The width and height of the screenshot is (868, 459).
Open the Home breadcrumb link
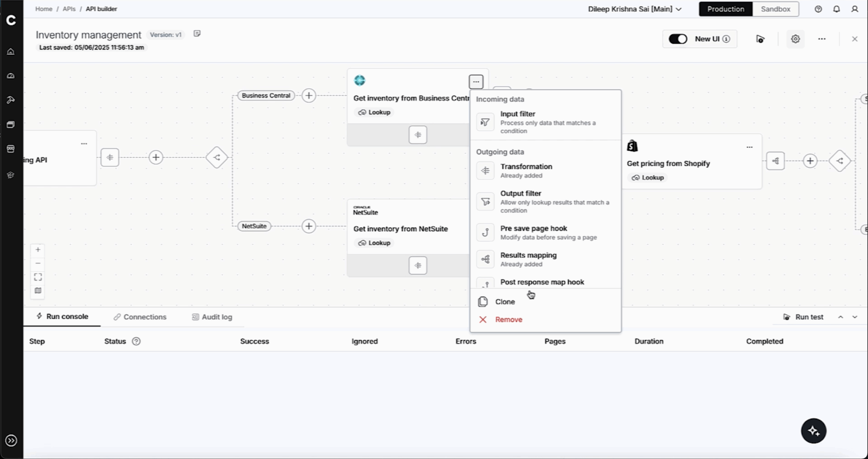44,9
